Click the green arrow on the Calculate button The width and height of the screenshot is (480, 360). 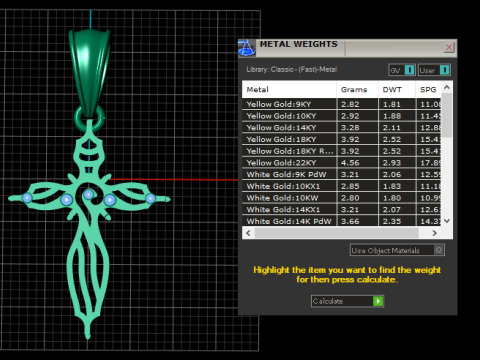coord(378,301)
